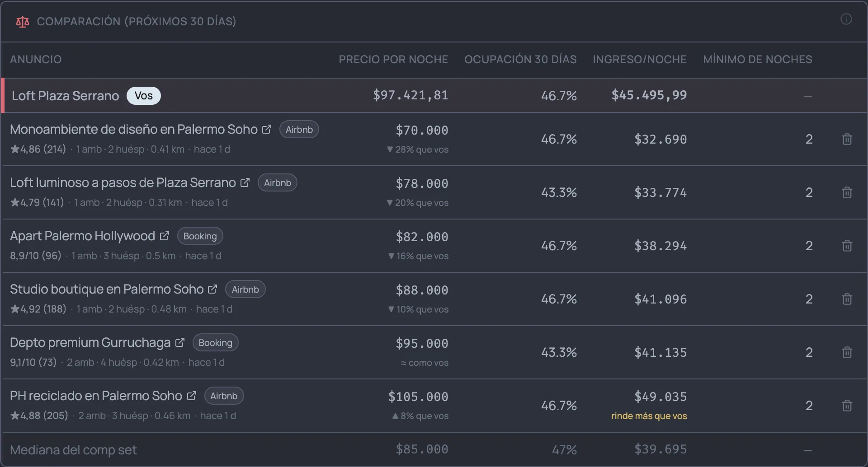The image size is (868, 467).
Task: Open external link icon for Monoambiente de diseño
Action: pos(267,129)
